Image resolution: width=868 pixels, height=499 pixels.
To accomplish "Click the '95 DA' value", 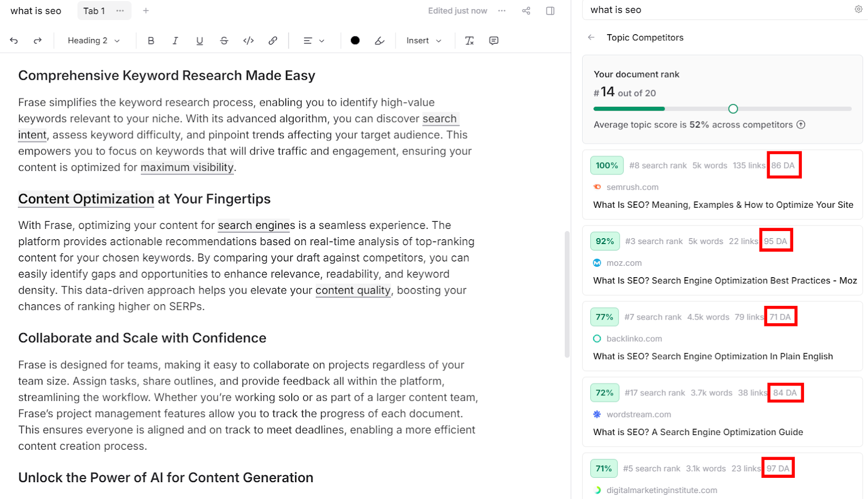I will [x=776, y=241].
